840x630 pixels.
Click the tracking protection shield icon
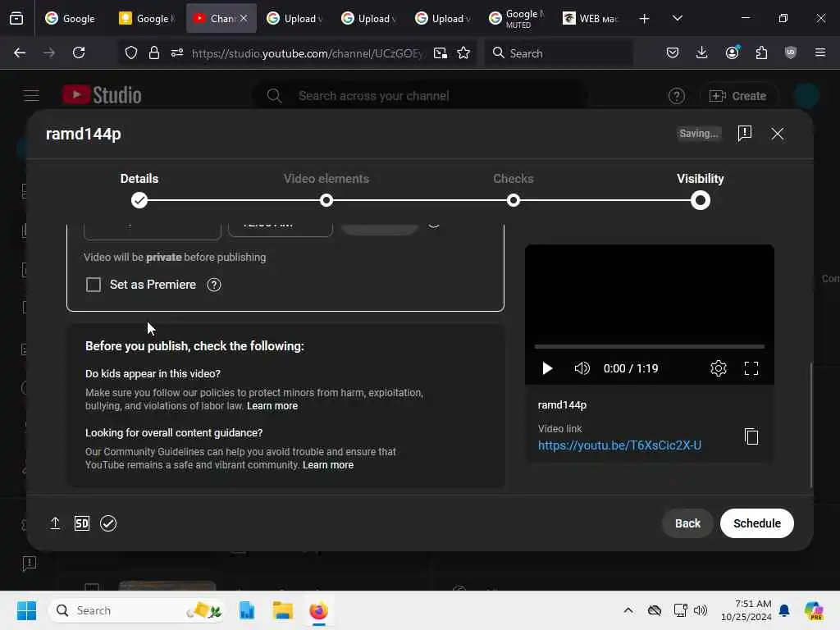click(x=131, y=52)
